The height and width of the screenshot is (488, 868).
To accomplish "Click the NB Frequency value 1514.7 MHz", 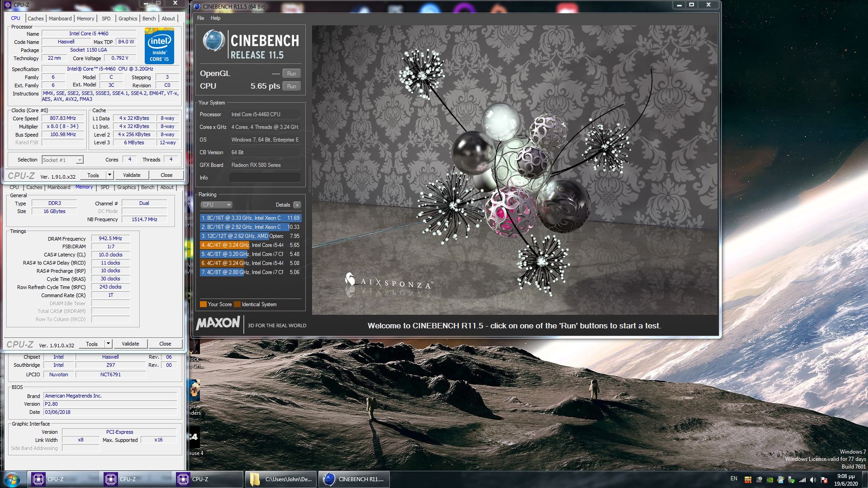I will [144, 219].
